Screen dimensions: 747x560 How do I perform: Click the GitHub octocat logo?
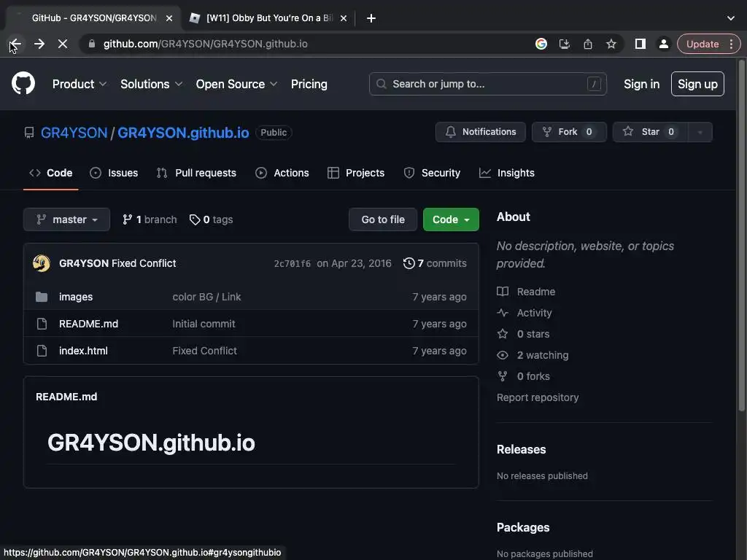(23, 83)
